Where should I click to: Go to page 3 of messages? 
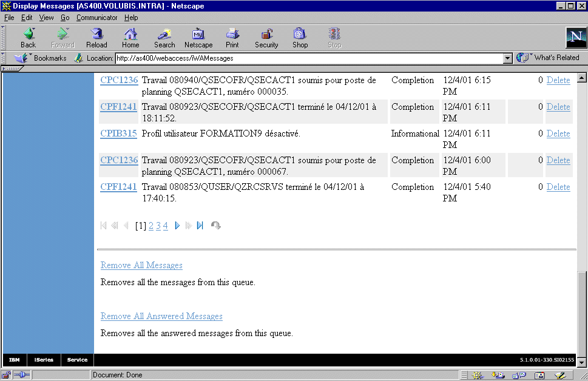coord(158,225)
